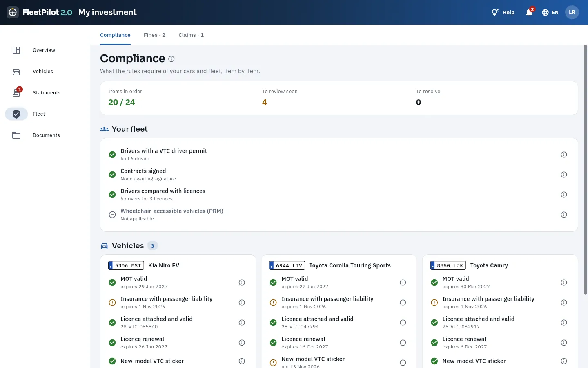Switch to the Claims · 1 tab
This screenshot has width=588, height=368.
pos(191,35)
